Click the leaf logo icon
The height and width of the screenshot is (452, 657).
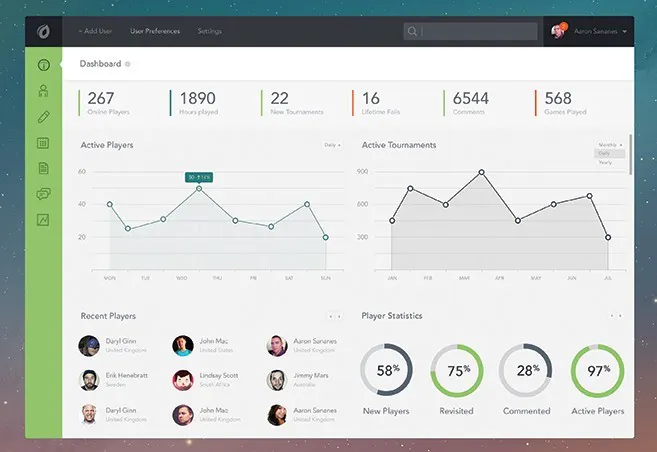pyautogui.click(x=43, y=31)
